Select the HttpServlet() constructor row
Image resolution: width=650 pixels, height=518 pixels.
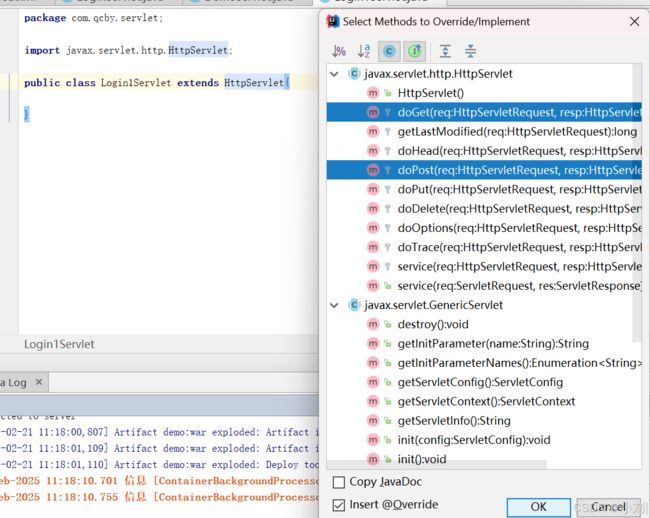click(x=484, y=93)
